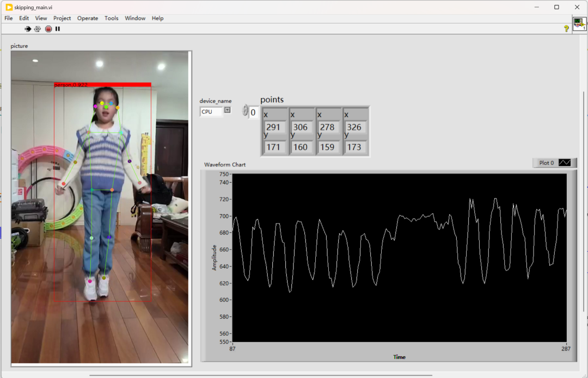Click the 287 time axis end value
Viewport: 588px width, 378px height.
[x=566, y=349]
